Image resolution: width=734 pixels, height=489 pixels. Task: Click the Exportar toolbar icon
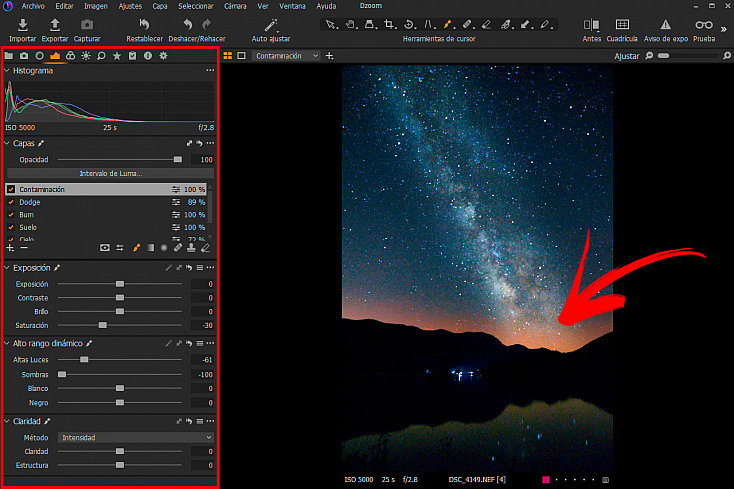coord(55,24)
